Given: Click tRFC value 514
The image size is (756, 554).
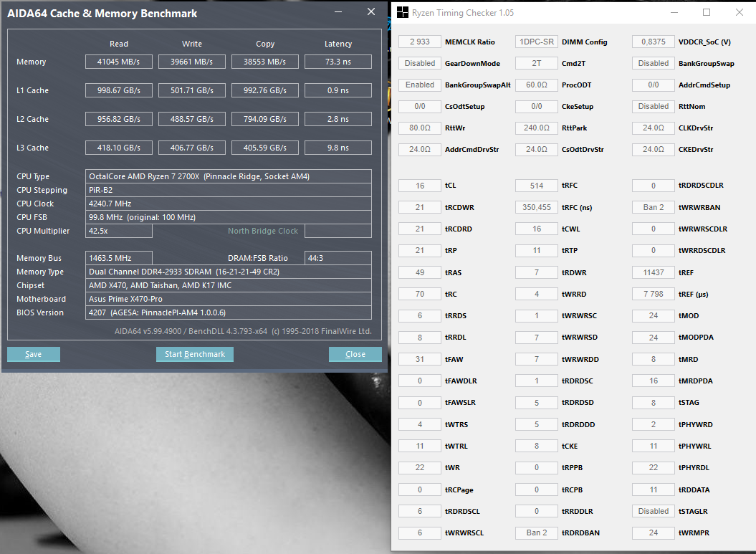Looking at the screenshot, I should [537, 186].
